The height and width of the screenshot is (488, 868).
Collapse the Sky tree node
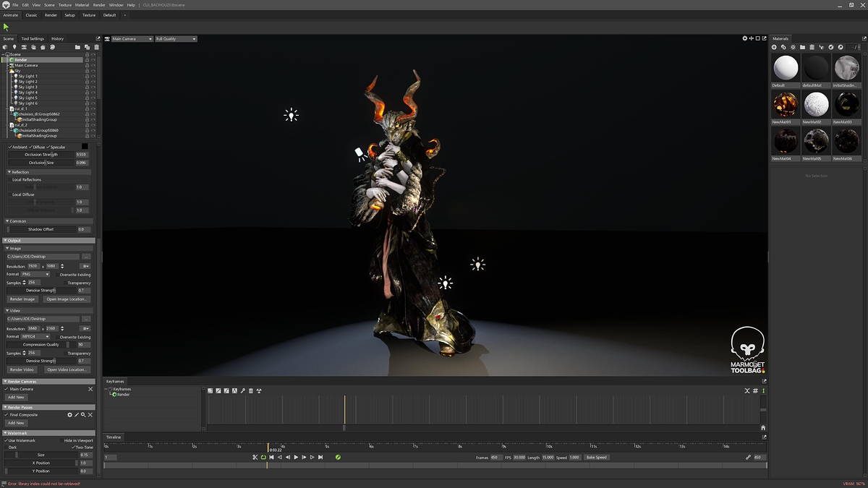(8, 71)
